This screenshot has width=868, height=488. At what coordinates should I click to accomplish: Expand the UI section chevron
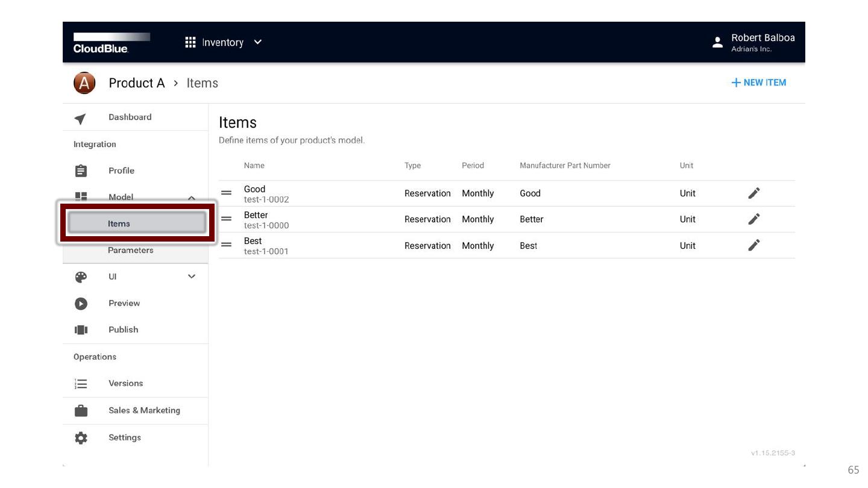point(192,277)
